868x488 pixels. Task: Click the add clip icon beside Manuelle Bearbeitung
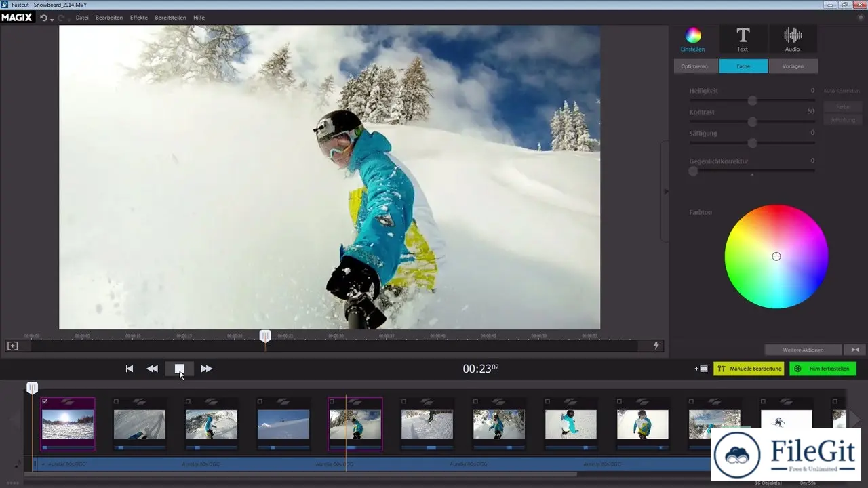click(x=701, y=369)
